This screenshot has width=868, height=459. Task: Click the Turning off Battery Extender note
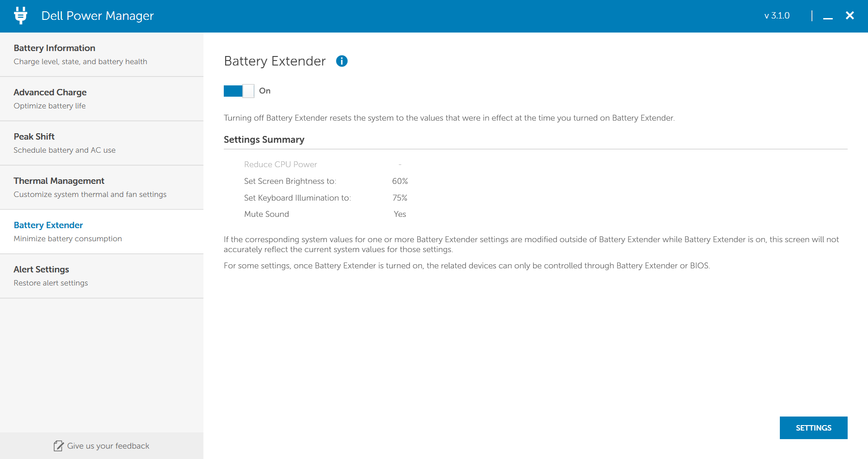[449, 118]
